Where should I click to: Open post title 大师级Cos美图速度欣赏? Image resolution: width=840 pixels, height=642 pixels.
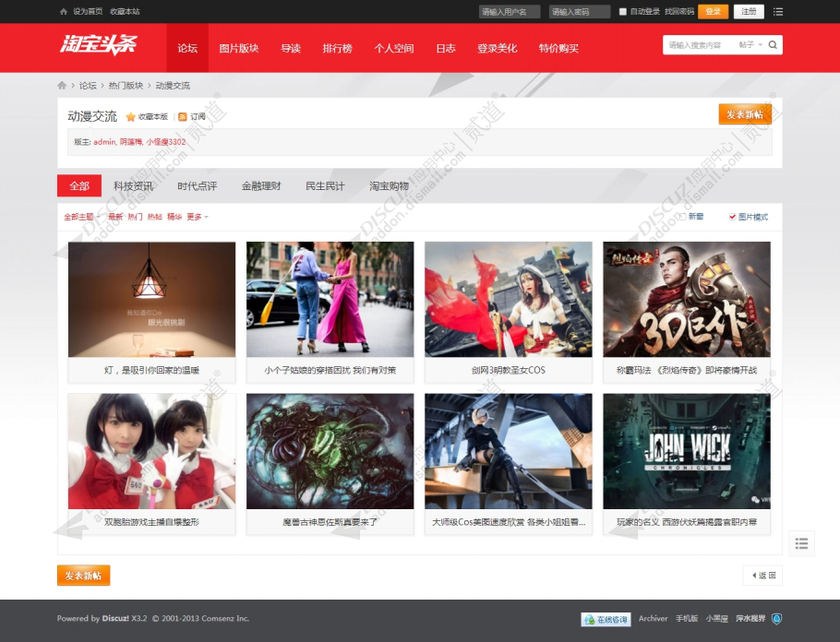coord(509,522)
